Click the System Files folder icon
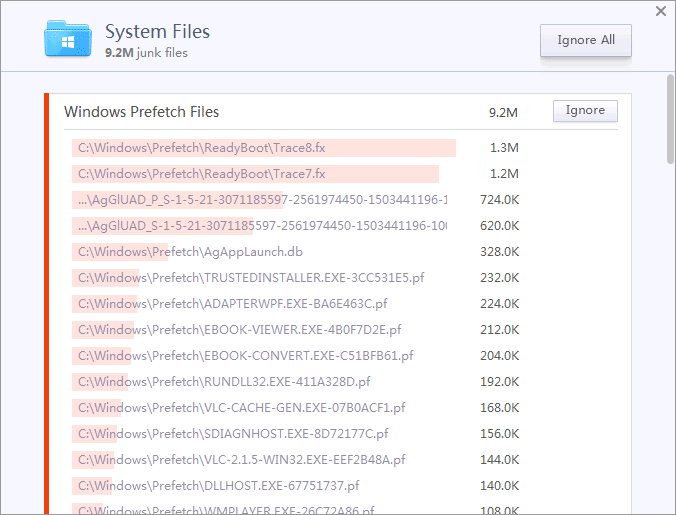Viewport: 676px width, 515px height. click(x=68, y=38)
